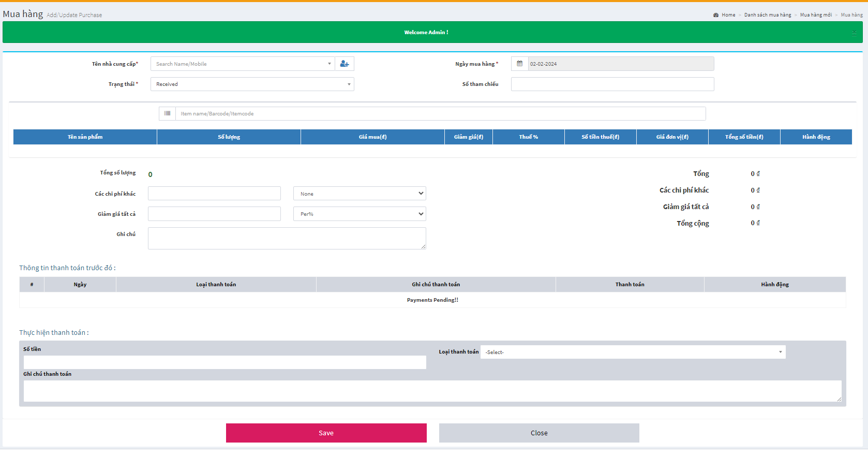Click the Số tiền payment amount input
868x456 pixels.
(x=225, y=362)
